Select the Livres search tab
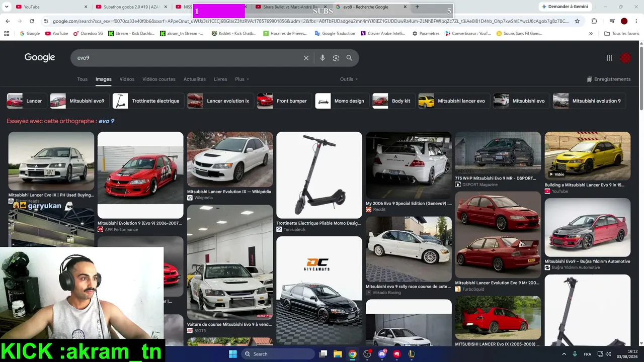Screen dimensions: 644x362 (x=220, y=79)
